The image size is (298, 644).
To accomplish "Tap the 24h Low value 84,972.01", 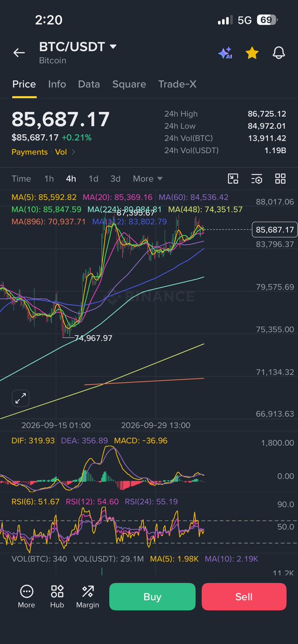I will click(267, 126).
